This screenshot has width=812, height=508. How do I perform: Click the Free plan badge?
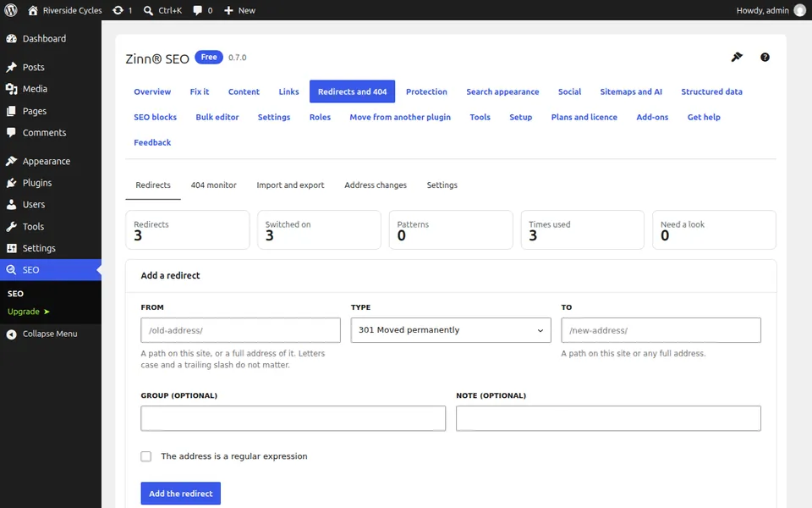tap(209, 57)
